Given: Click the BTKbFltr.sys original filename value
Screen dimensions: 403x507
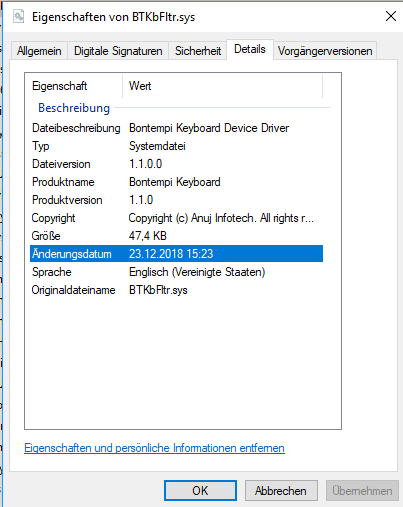Looking at the screenshot, I should 158,290.
